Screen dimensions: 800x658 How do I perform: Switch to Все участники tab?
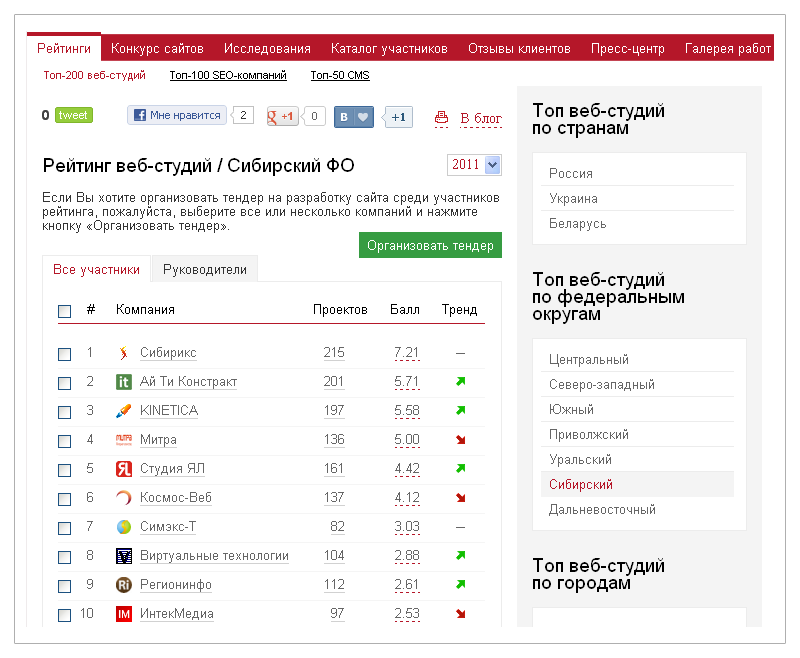[x=96, y=269]
